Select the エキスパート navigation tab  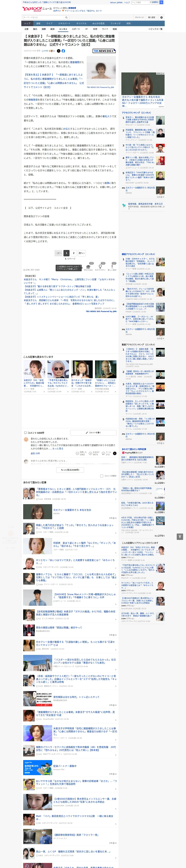point(64,23)
